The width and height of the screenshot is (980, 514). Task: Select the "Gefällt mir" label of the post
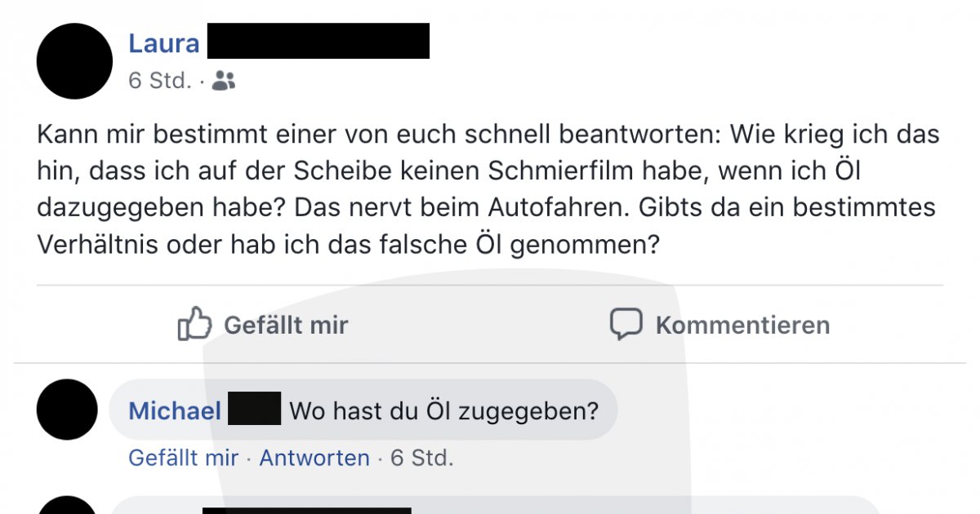point(286,325)
